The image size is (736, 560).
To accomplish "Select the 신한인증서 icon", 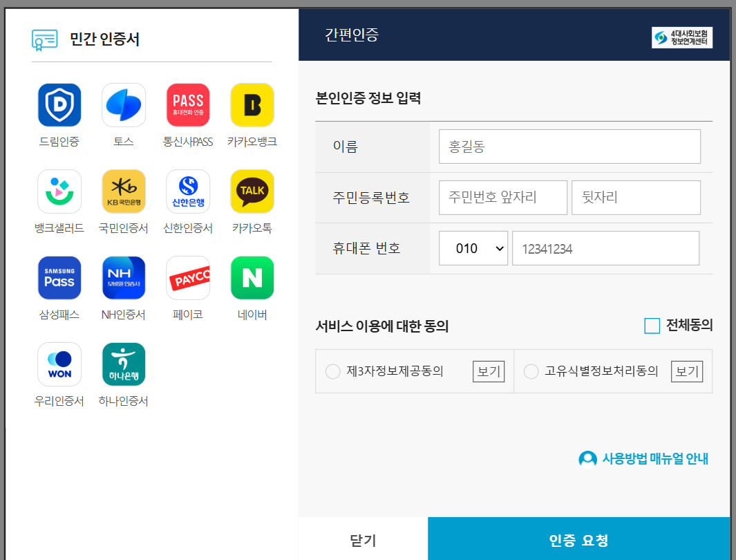I will click(188, 192).
